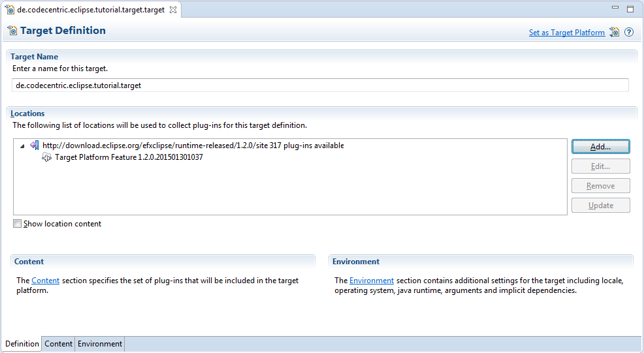The width and height of the screenshot is (644, 353).
Task: Click the Target Definition header icon
Action: pyautogui.click(x=12, y=31)
